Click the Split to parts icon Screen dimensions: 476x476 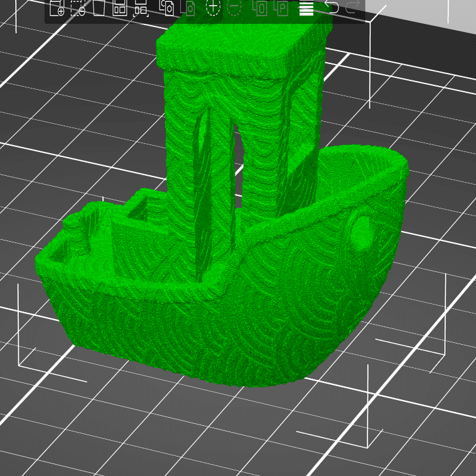(x=281, y=8)
